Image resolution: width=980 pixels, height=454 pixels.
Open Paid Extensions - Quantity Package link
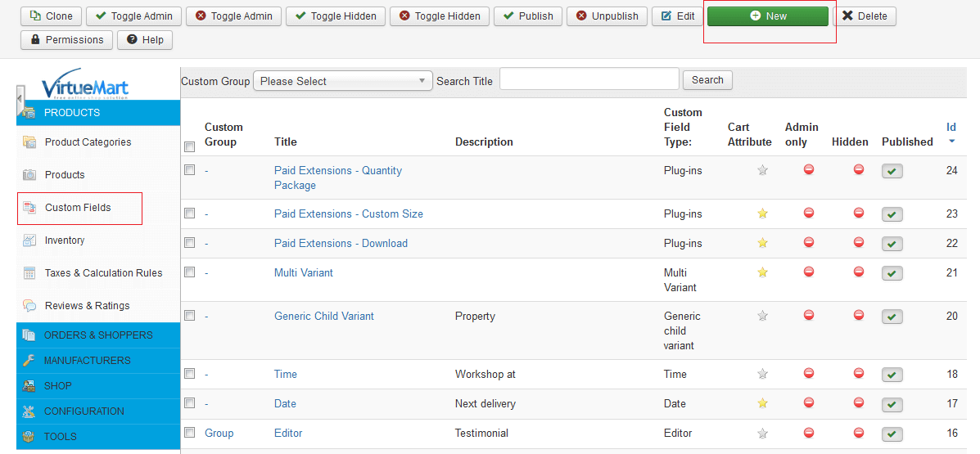point(338,178)
